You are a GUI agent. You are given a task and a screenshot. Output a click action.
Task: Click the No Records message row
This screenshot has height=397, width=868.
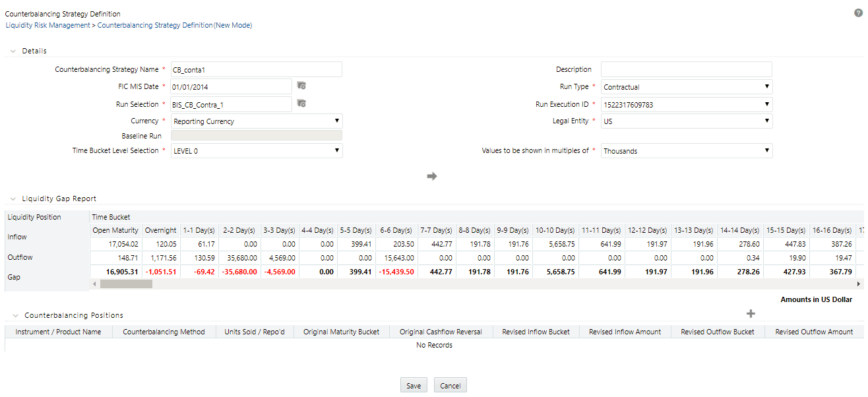click(x=434, y=345)
